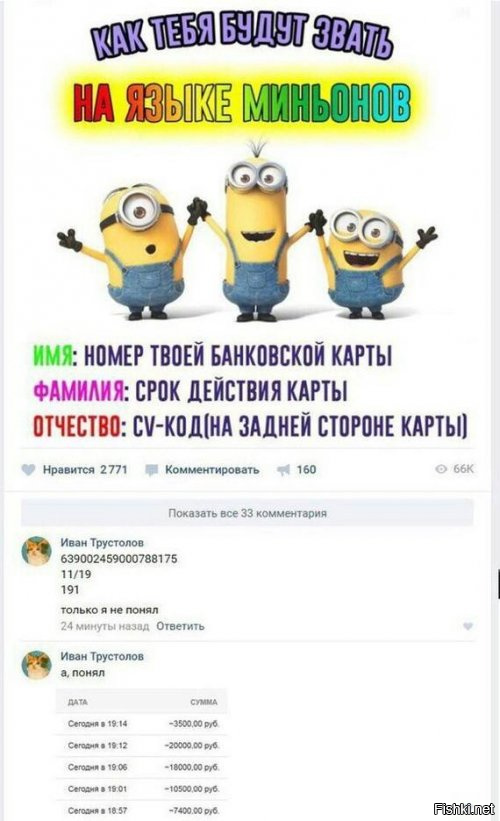Expand Показать все 33 комментария

pos(247,513)
